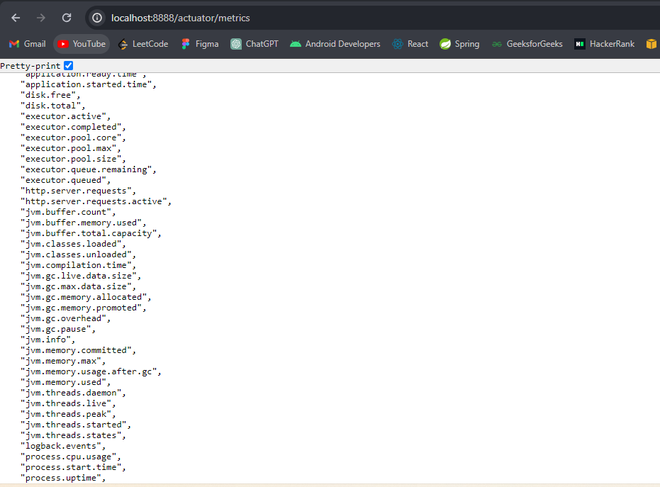Screen dimensions: 660x487
Task: Click the "jvm.memory.committed" entry
Action: pos(78,350)
